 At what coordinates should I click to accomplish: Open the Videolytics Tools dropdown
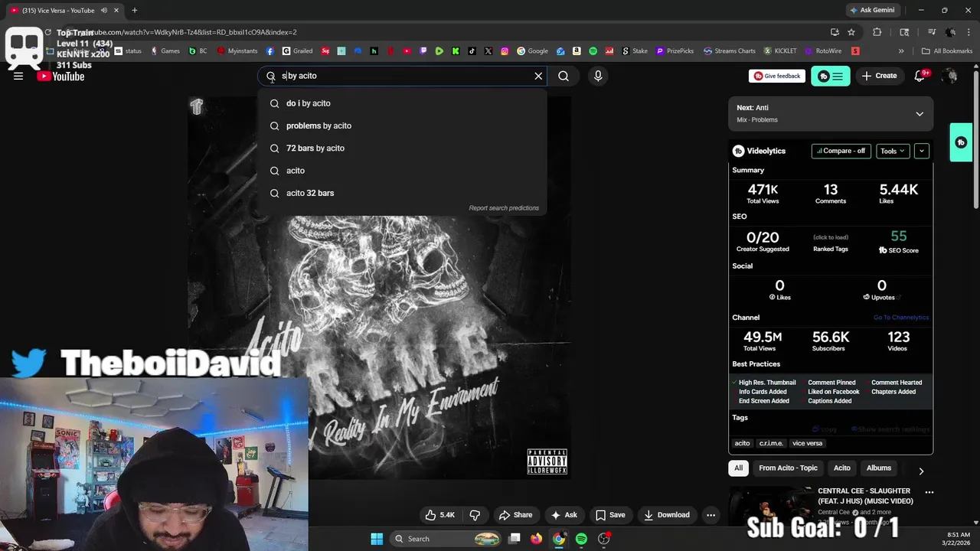point(893,151)
